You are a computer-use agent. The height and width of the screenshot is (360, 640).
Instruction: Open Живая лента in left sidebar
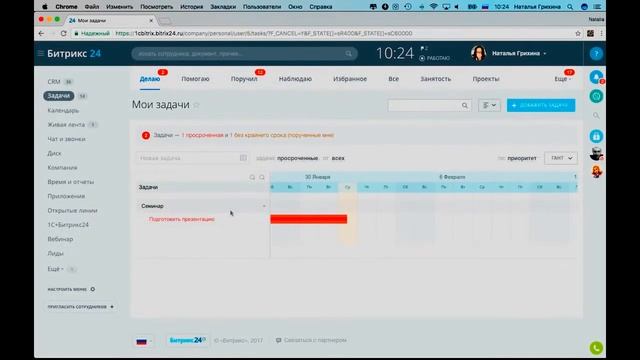66,124
